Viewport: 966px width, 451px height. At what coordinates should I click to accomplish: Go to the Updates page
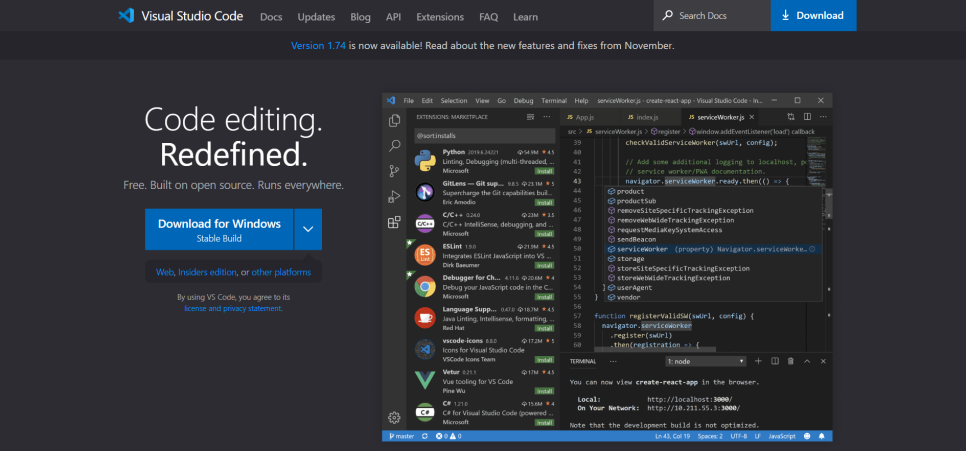316,17
